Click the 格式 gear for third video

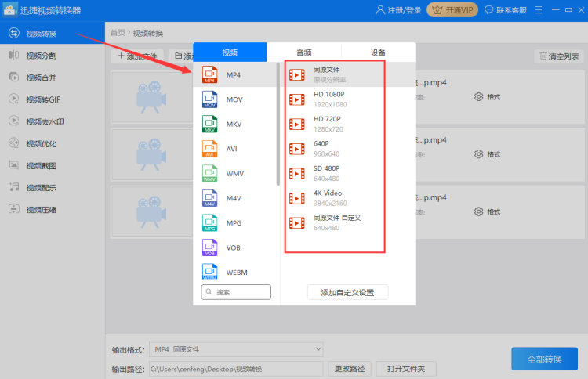478,212
